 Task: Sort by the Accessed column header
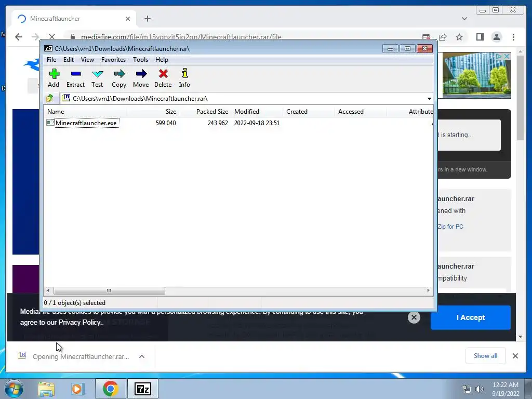tap(361, 112)
